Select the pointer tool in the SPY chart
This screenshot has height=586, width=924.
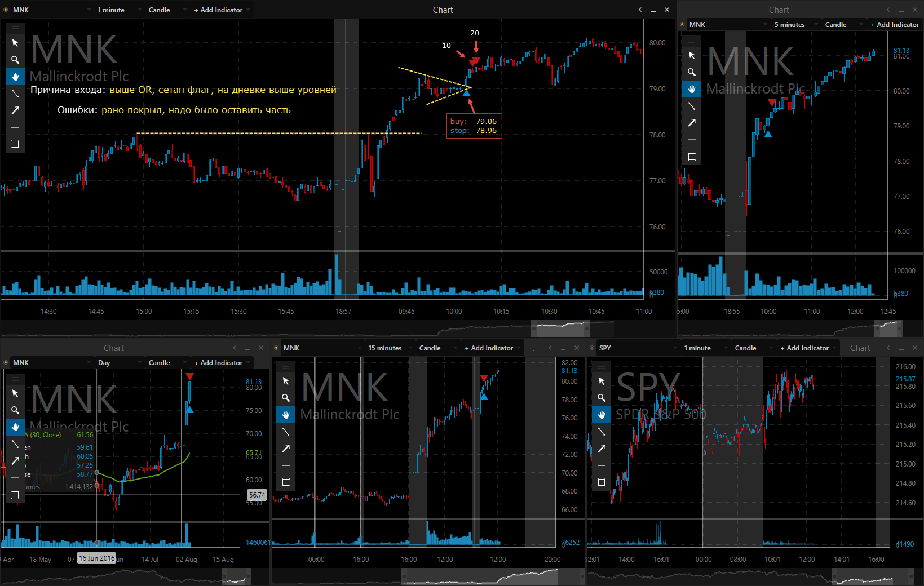(x=602, y=381)
